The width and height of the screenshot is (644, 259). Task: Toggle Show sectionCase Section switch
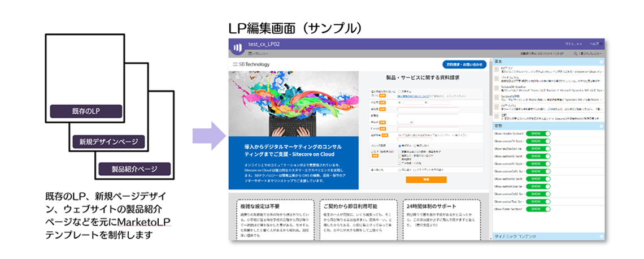[x=538, y=186]
